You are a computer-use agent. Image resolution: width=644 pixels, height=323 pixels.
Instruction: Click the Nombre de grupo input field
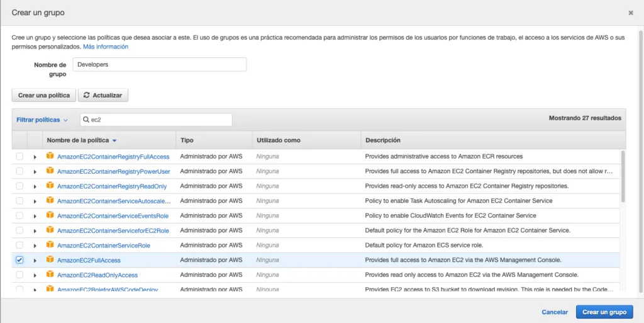tap(159, 64)
